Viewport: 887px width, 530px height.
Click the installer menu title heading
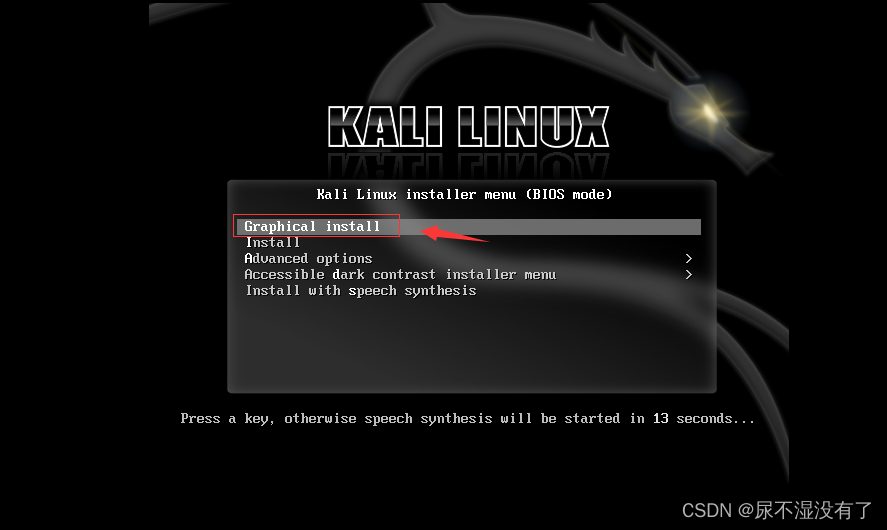464,195
